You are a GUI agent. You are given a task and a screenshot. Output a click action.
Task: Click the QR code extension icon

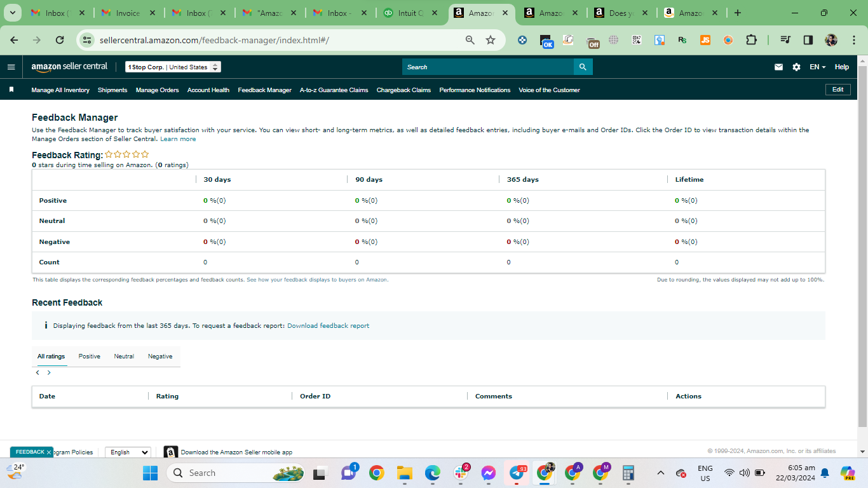pyautogui.click(x=637, y=40)
